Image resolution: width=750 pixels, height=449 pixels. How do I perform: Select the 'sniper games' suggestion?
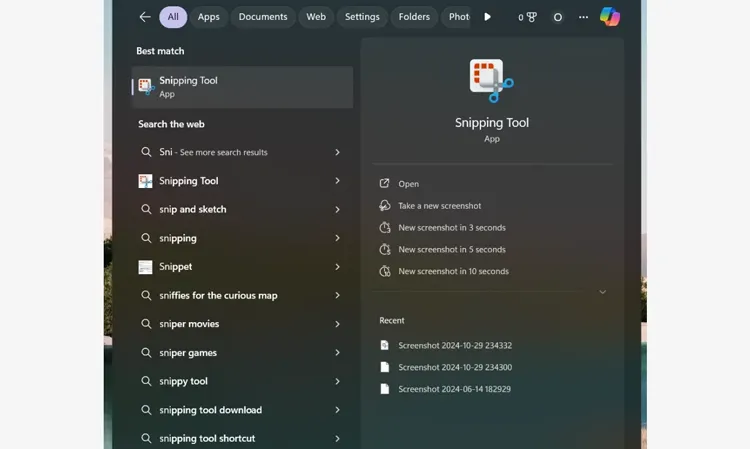[243, 353]
